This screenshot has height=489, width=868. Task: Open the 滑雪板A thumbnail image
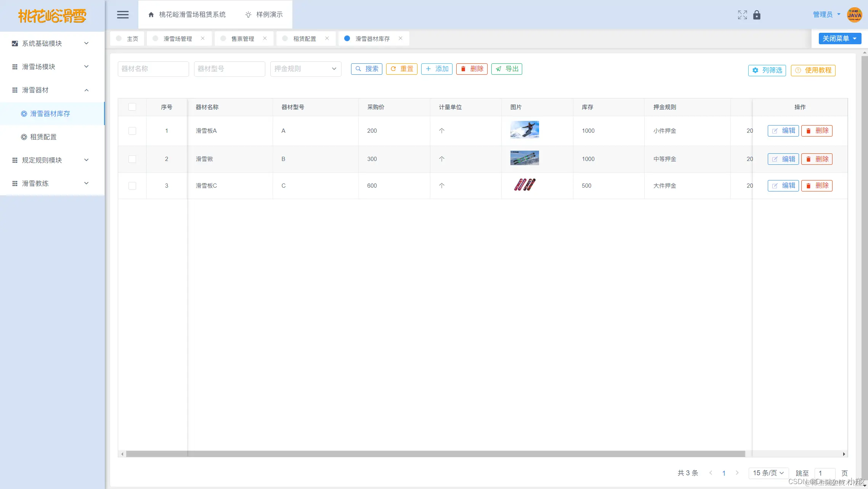click(525, 130)
